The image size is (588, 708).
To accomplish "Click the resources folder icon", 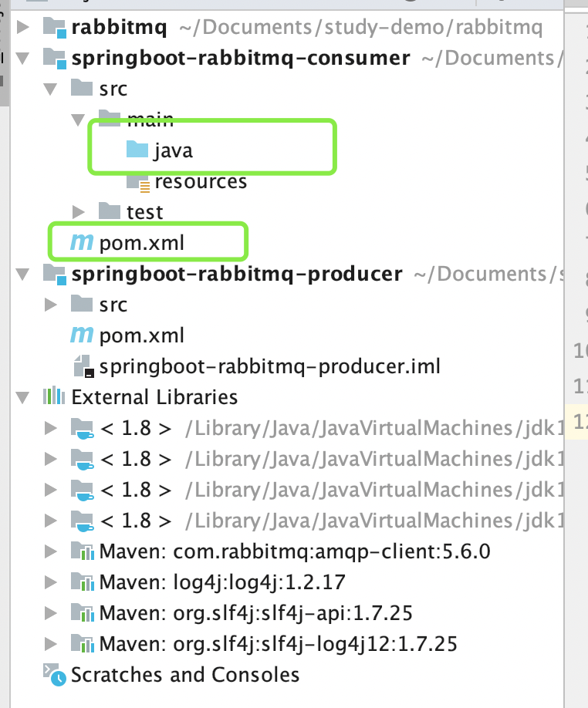I will click(138, 182).
